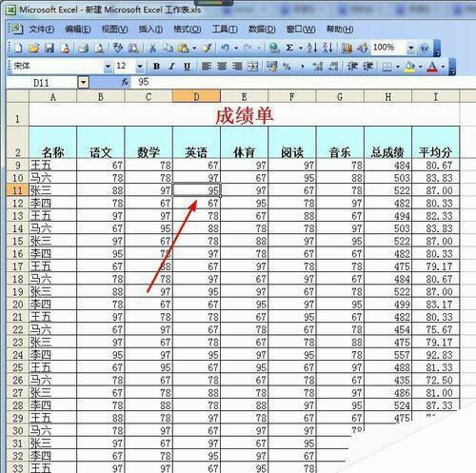Image resolution: width=476 pixels, height=473 pixels.
Task: Sort ascending with the A-Z icon
Action: 312,48
